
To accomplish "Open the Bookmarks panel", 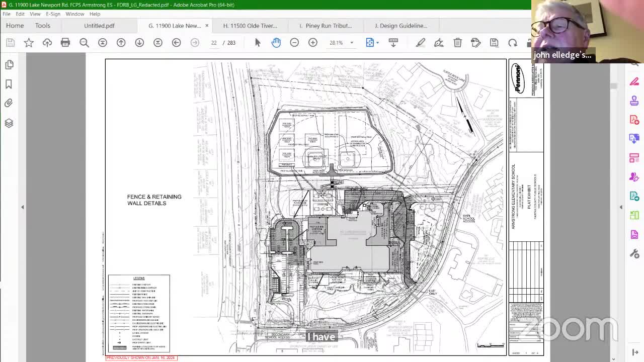I will coord(9,84).
